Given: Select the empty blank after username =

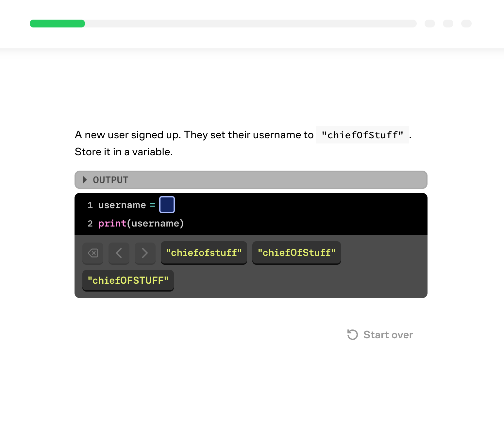Looking at the screenshot, I should point(167,205).
